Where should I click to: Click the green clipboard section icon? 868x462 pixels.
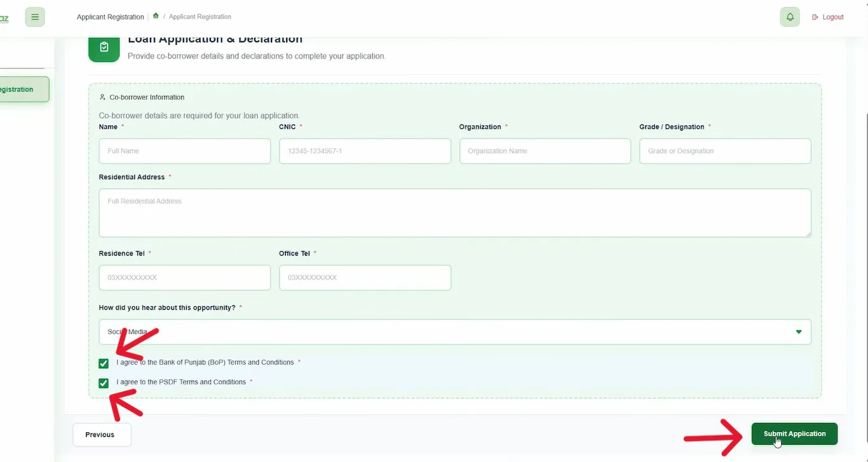tap(104, 47)
